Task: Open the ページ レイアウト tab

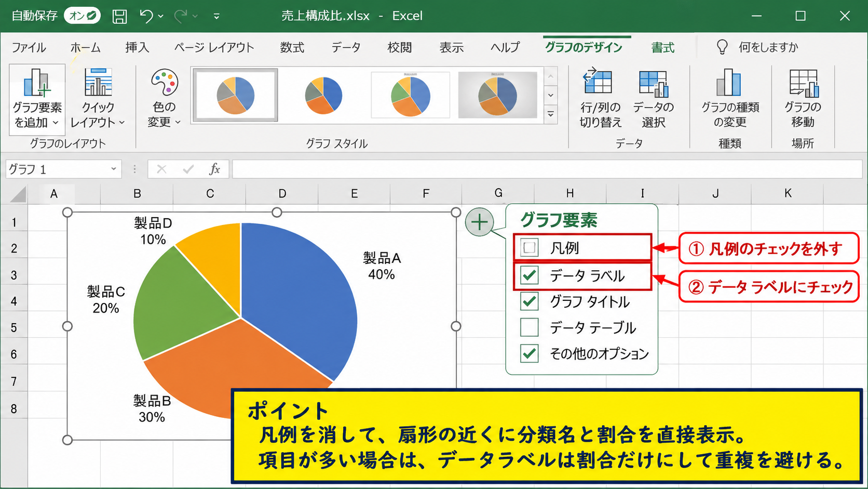Action: pyautogui.click(x=214, y=48)
